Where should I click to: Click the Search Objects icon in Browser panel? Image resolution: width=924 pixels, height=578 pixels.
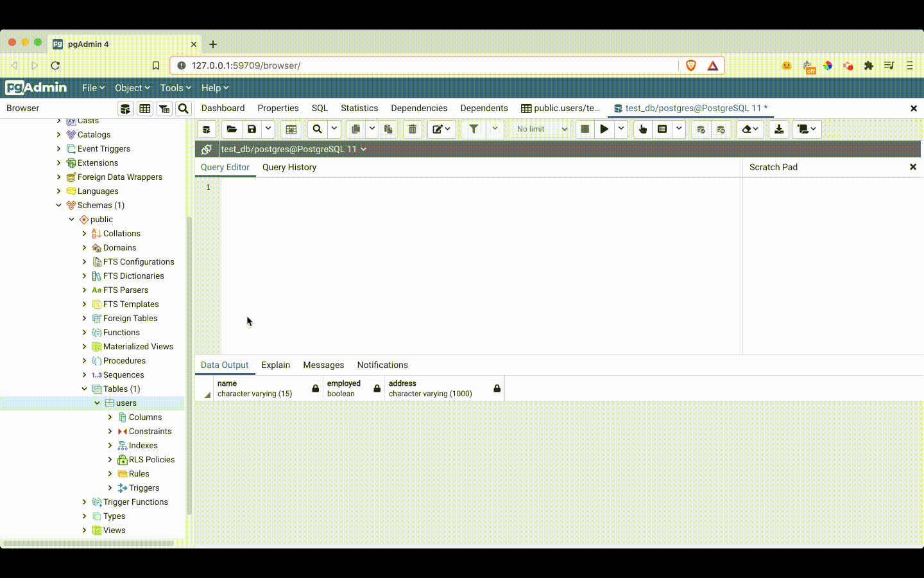[184, 109]
